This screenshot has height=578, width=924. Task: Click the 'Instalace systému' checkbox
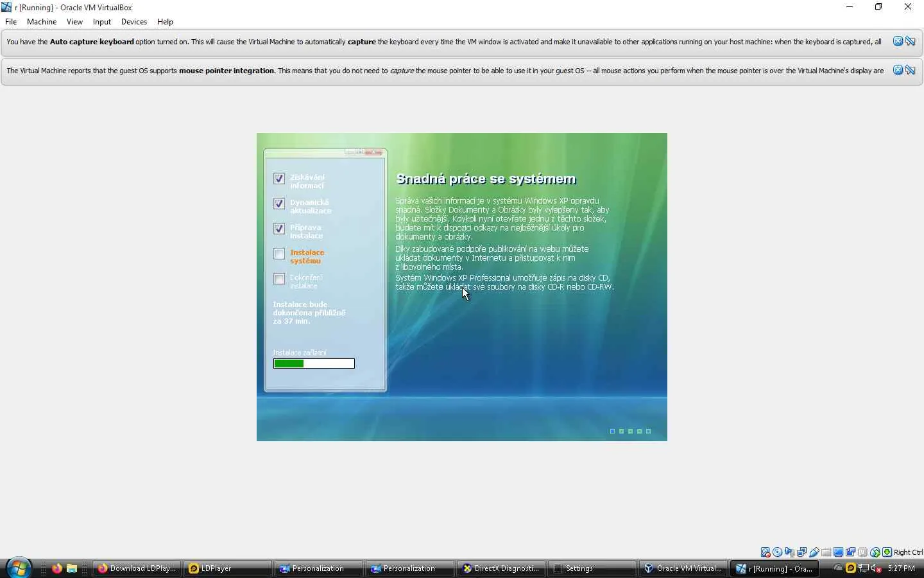coord(279,254)
